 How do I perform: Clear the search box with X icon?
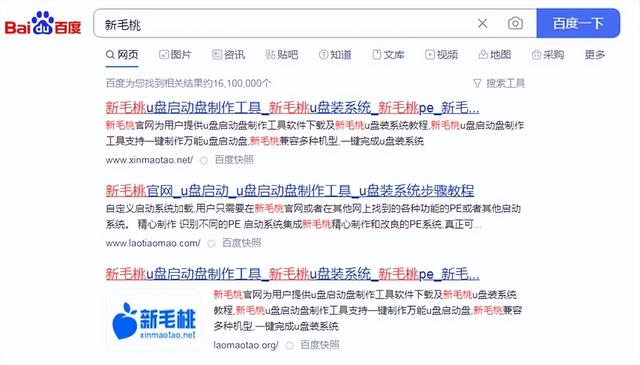482,23
